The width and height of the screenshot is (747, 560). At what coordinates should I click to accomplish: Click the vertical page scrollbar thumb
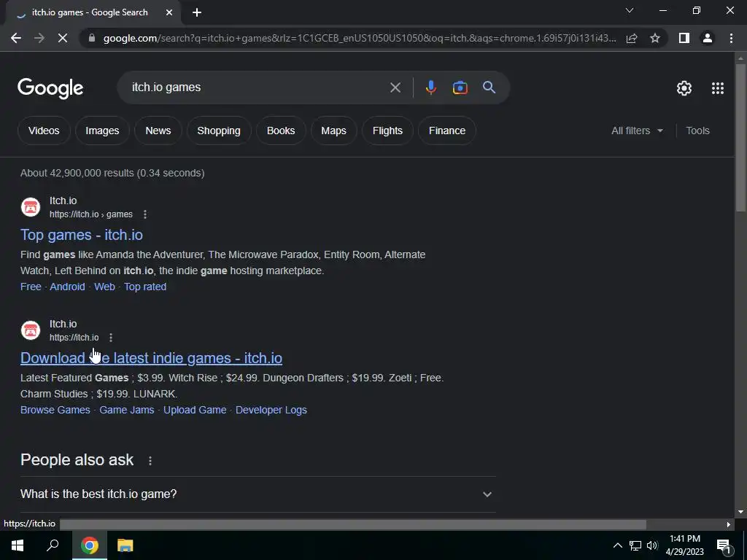(740, 137)
